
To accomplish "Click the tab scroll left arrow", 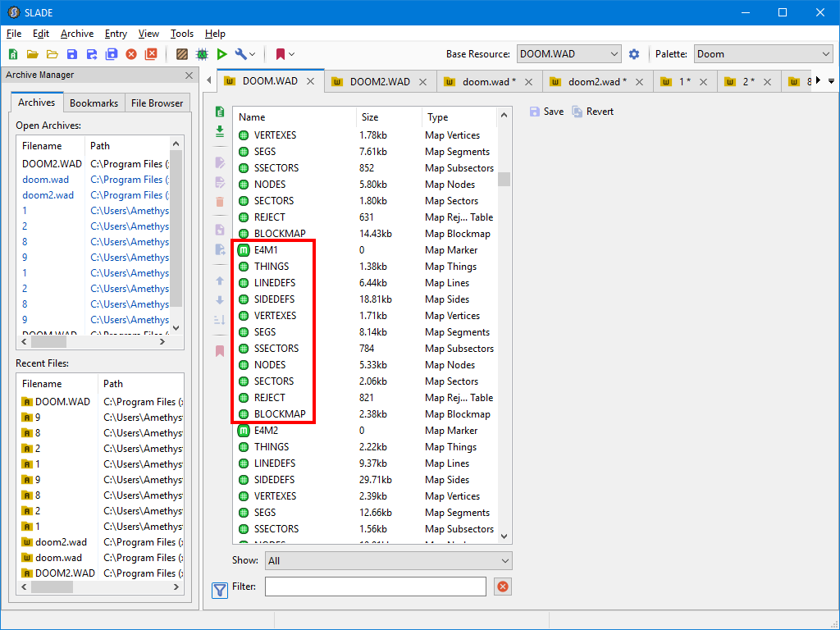I will pyautogui.click(x=209, y=80).
